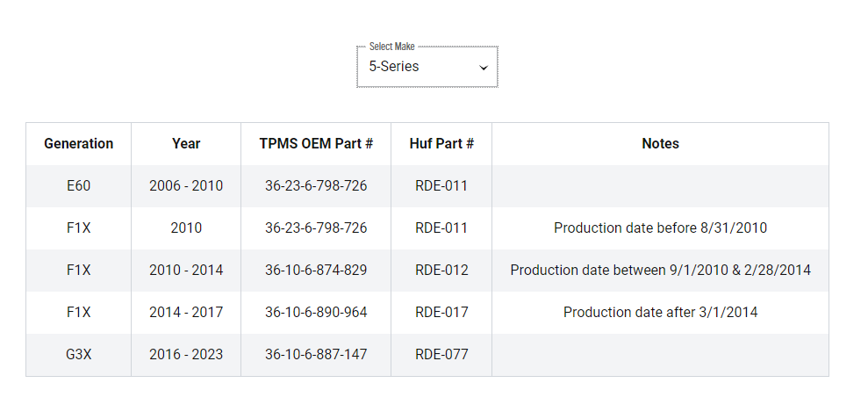Click the note about 9/1/2010 & 2/28/2014
The width and height of the screenshot is (868, 419).
click(x=660, y=270)
